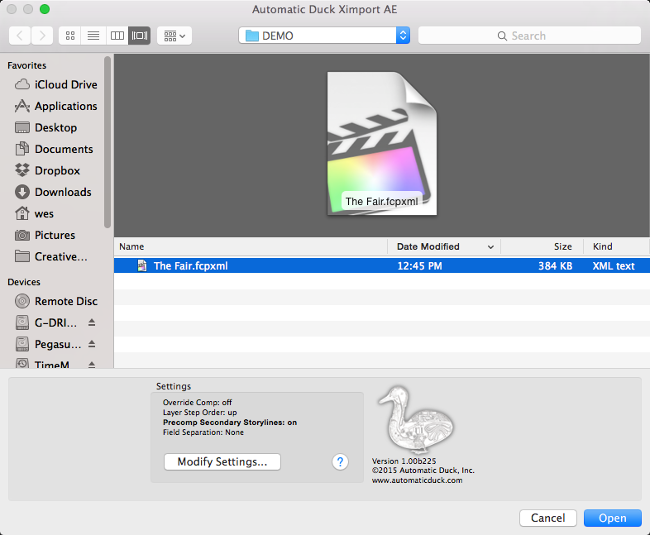Click the XML text kind cell
Image resolution: width=650 pixels, height=535 pixels.
point(614,266)
